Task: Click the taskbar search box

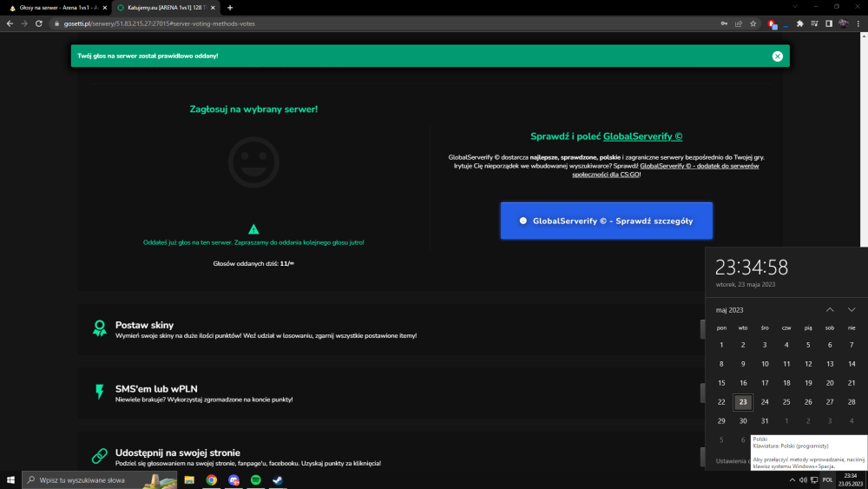Action: tap(100, 479)
